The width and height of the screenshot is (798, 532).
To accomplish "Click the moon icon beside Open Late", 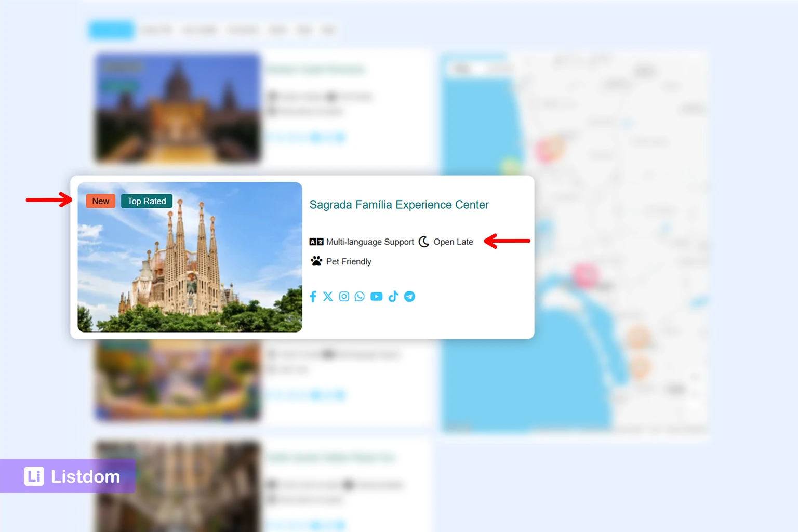I will (x=424, y=242).
